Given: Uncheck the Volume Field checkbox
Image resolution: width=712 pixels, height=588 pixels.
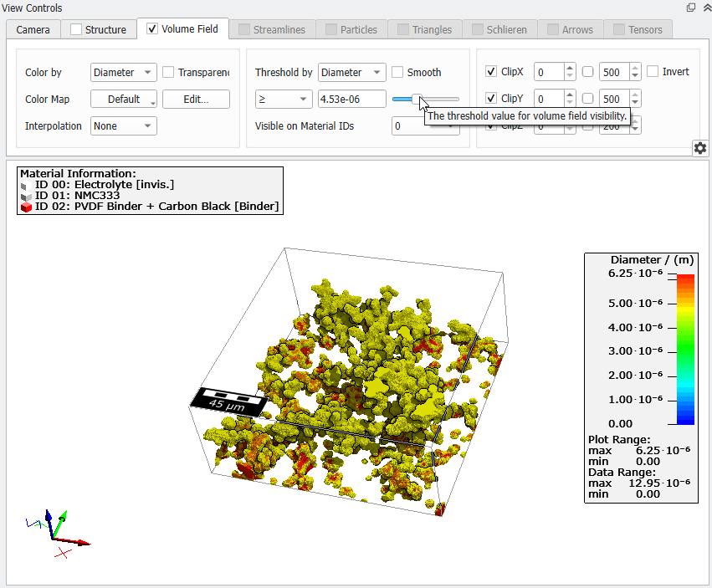Looking at the screenshot, I should tap(152, 28).
